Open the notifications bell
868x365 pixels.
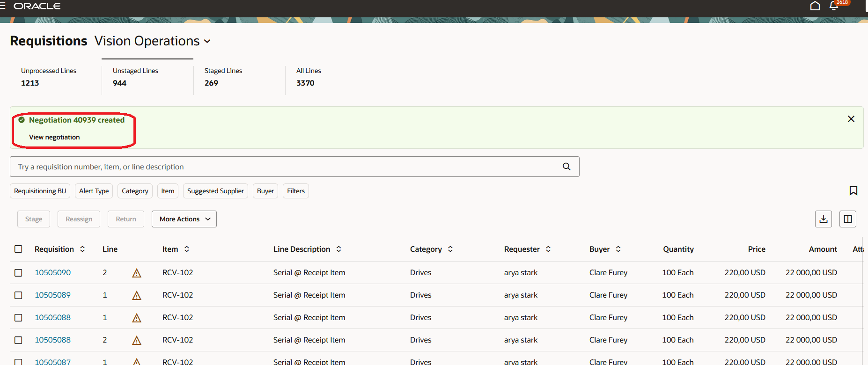(834, 6)
